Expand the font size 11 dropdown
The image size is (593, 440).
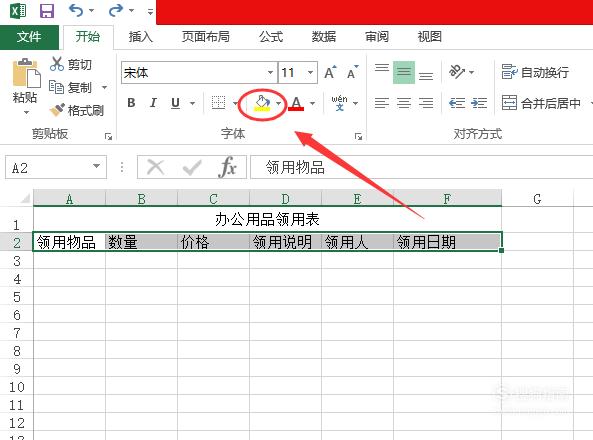pos(310,73)
